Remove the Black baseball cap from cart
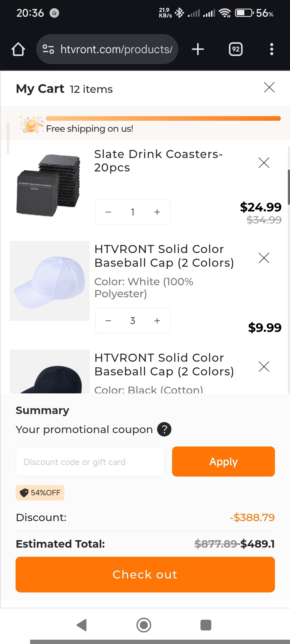 (264, 367)
